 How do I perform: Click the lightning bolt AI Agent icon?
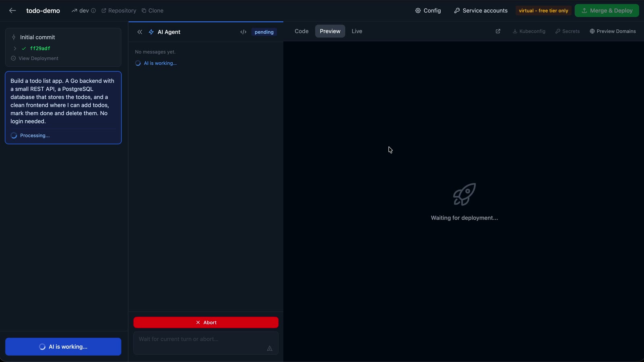click(x=151, y=32)
